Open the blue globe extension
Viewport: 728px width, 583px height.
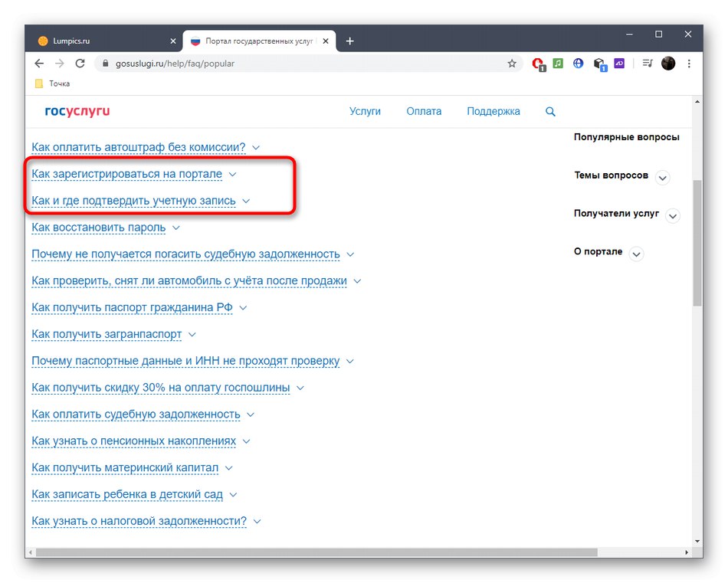coord(578,63)
